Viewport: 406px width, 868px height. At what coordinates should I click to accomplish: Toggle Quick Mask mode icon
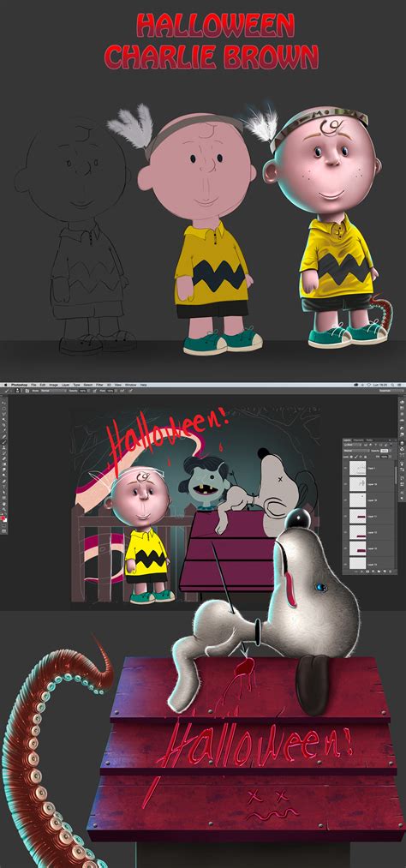tap(4, 525)
